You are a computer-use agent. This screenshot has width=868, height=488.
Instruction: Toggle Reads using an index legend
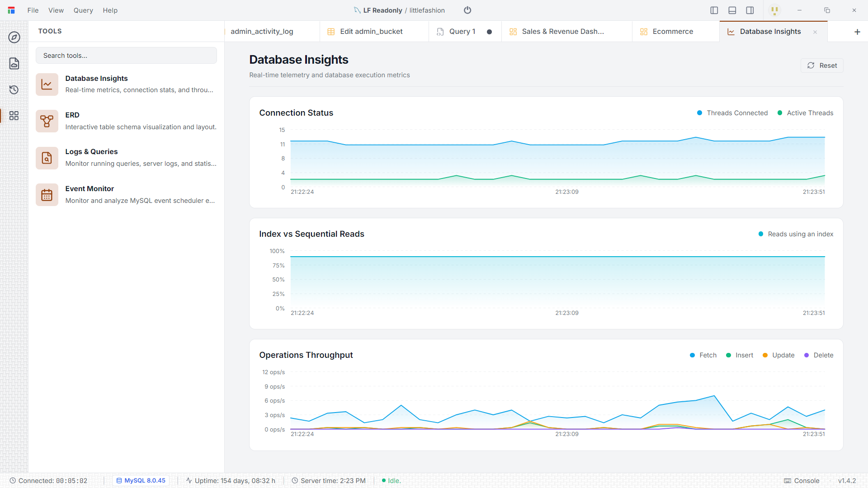796,234
